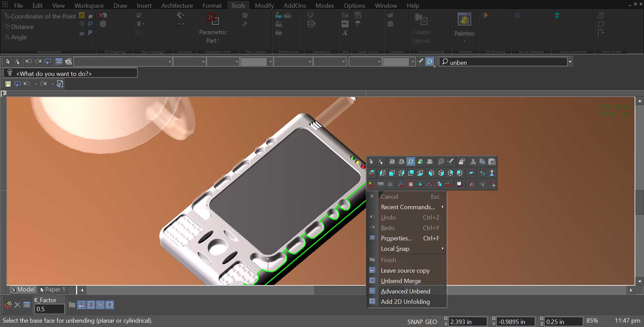Click the Parametric Part icon in ribbon
The width and height of the screenshot is (644, 327).
click(213, 19)
